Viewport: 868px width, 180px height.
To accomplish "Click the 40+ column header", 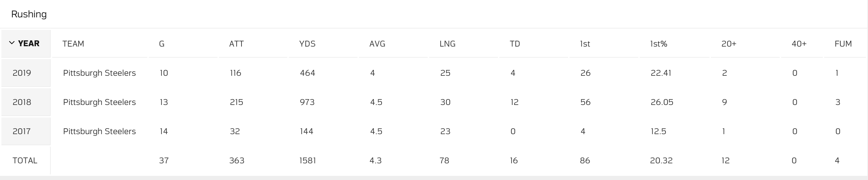I will pyautogui.click(x=799, y=44).
